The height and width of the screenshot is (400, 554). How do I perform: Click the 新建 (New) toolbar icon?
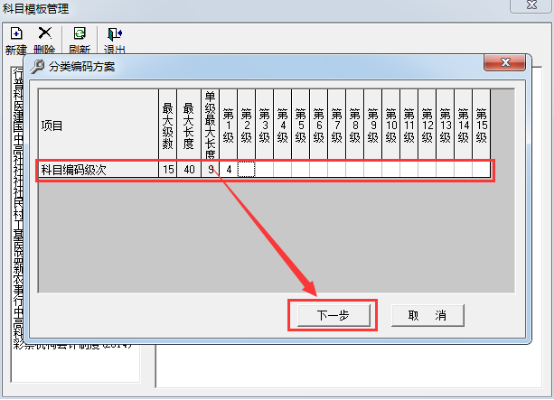16,34
